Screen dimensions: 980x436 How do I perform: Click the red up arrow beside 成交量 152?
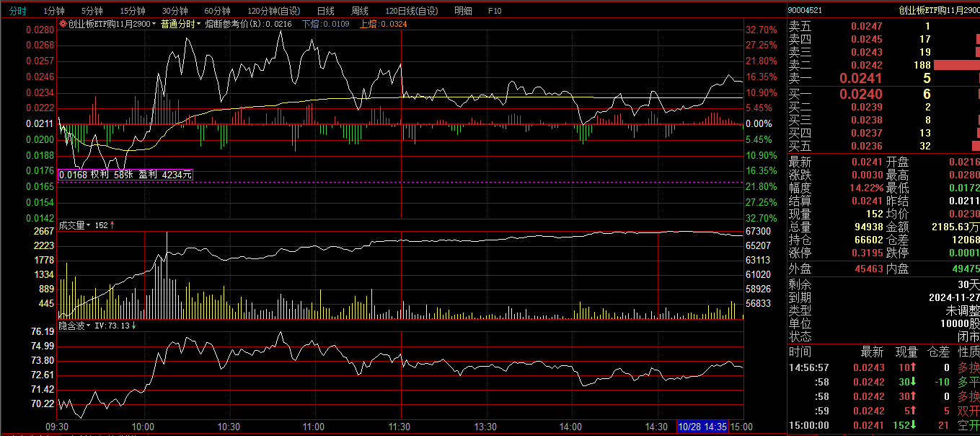[112, 225]
